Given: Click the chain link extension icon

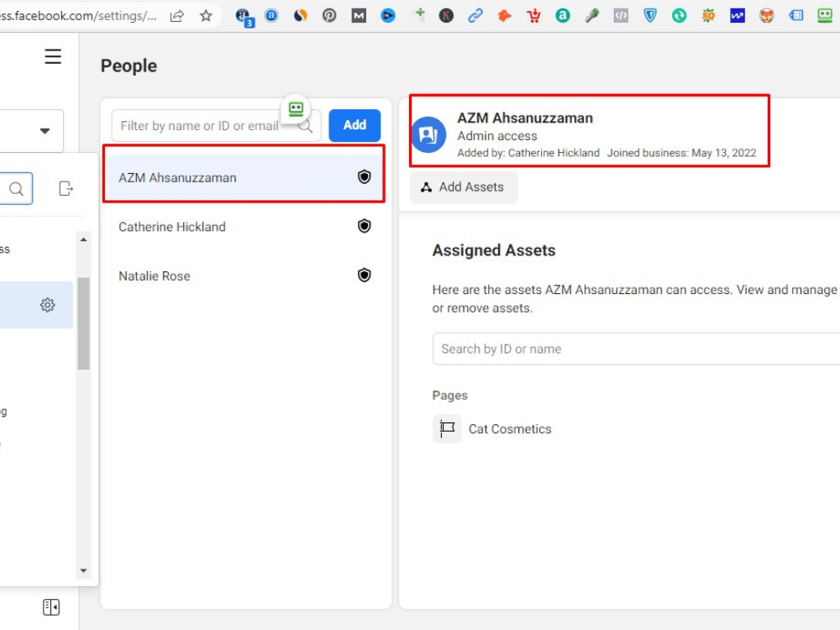Looking at the screenshot, I should tap(475, 16).
